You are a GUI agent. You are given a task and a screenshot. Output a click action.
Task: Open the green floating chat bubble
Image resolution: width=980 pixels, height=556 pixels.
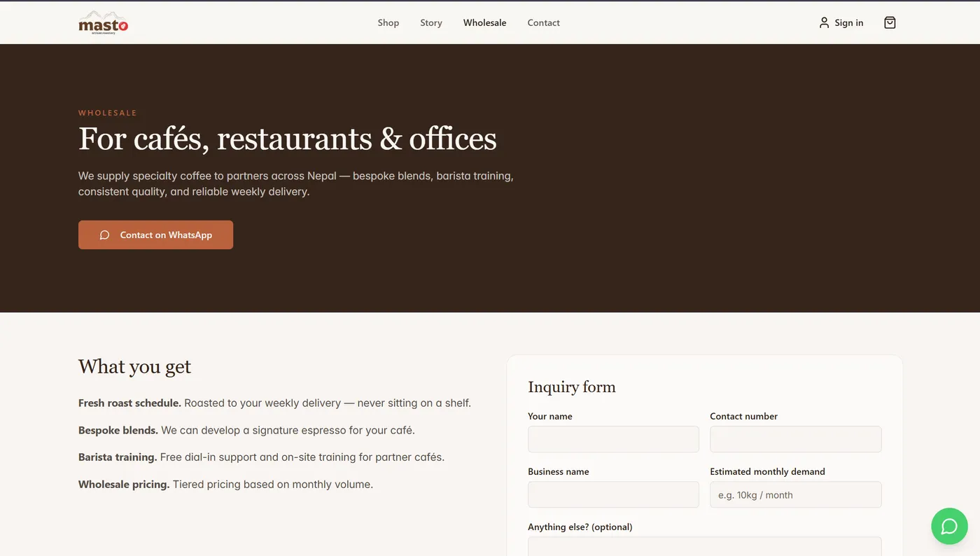(949, 526)
